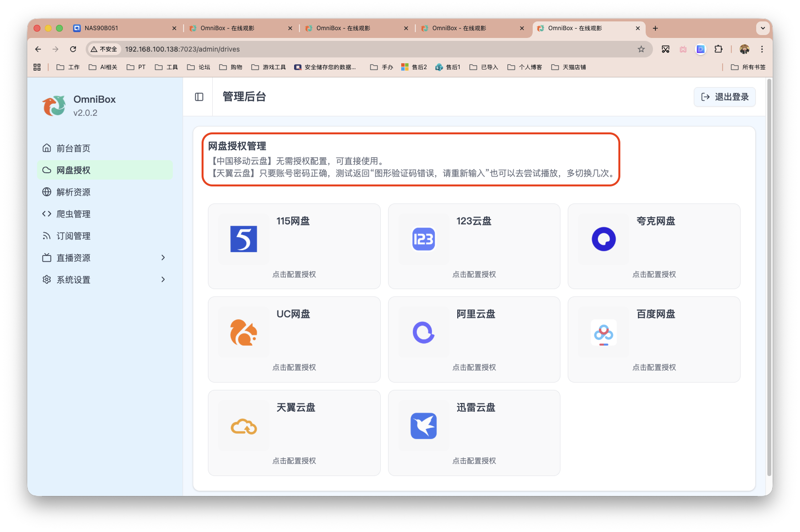The width and height of the screenshot is (800, 532).
Task: Open the 115网盘 authorization card icon
Action: click(x=243, y=239)
